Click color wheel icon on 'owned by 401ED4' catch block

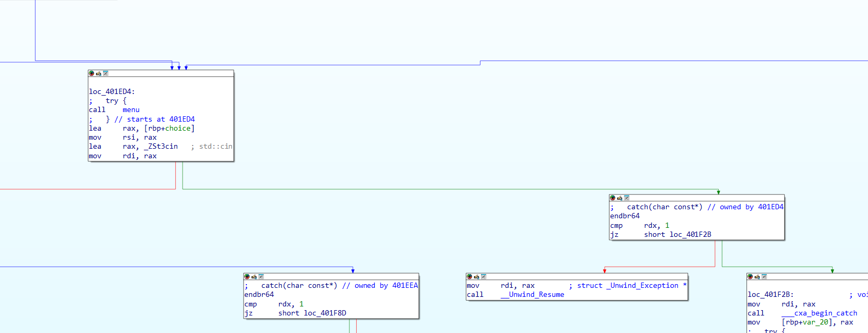[612, 198]
